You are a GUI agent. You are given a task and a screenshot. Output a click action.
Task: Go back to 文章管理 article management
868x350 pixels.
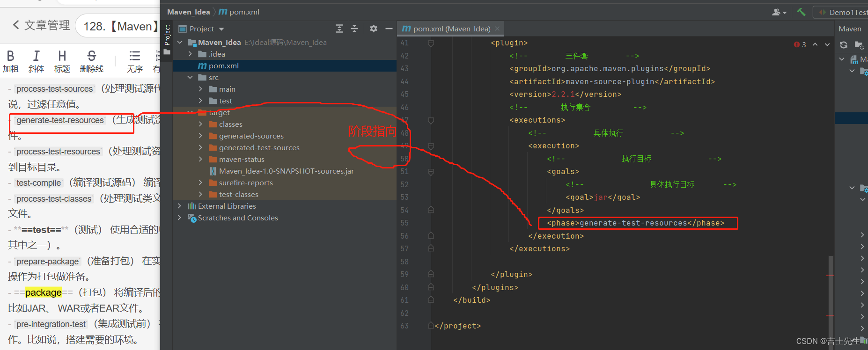[x=41, y=25]
